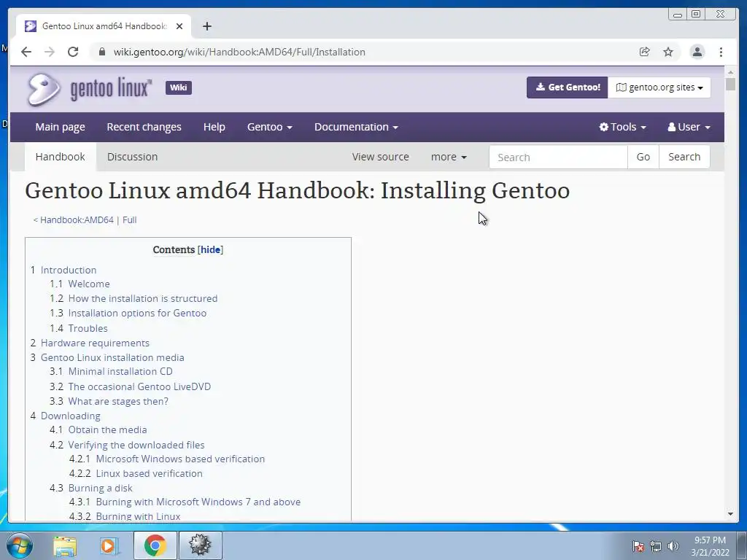
Task: Click the gear application on the taskbar
Action: click(200, 545)
